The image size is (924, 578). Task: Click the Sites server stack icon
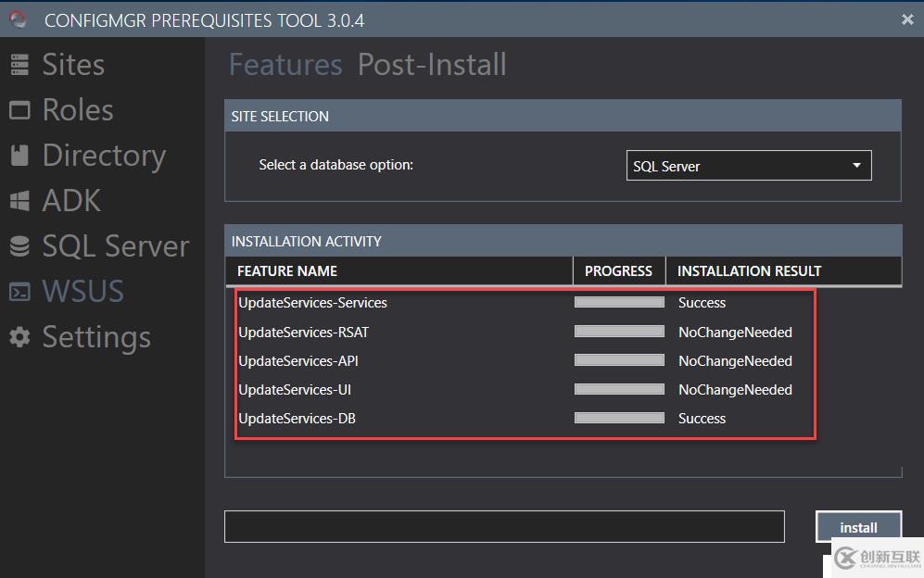[19, 64]
